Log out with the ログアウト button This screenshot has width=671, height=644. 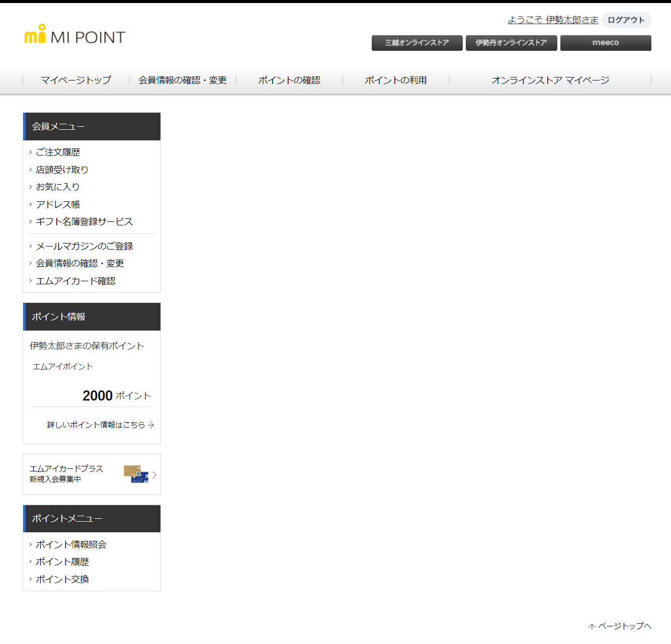pyautogui.click(x=626, y=20)
